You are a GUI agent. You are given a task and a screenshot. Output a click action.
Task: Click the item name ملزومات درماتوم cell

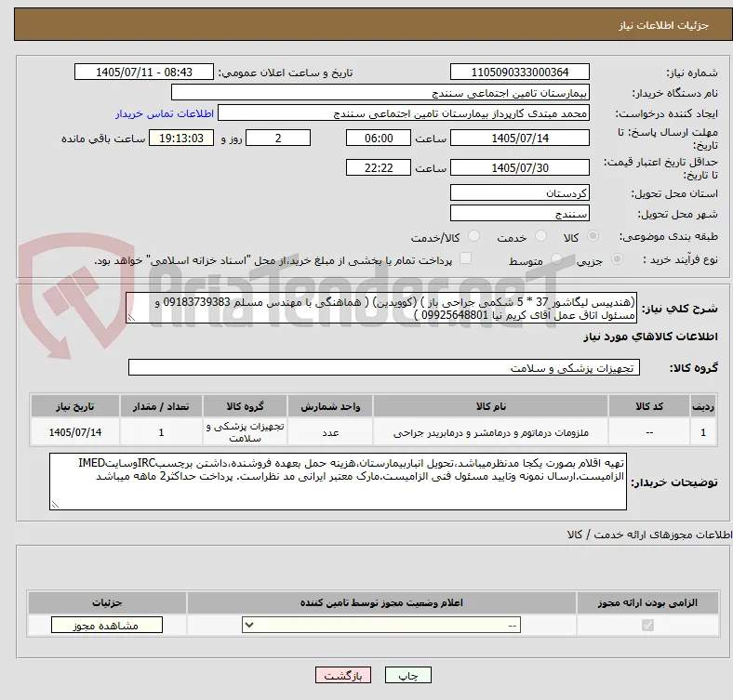click(x=490, y=432)
